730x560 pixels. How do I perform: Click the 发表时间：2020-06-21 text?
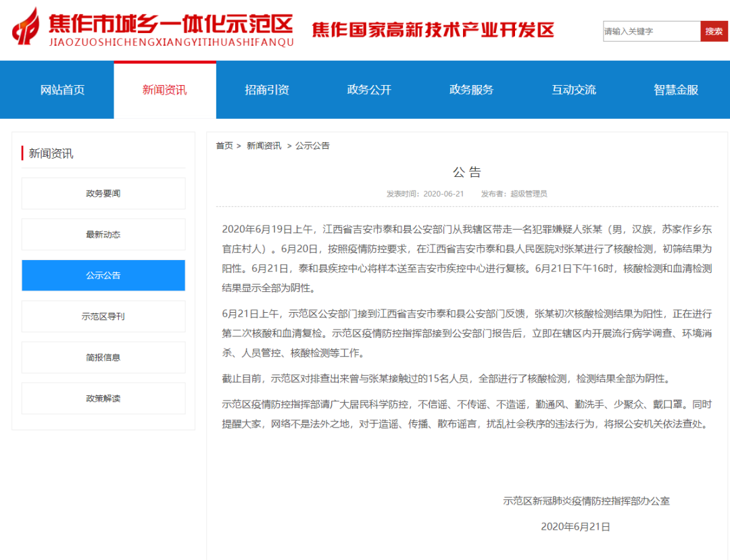pyautogui.click(x=425, y=194)
